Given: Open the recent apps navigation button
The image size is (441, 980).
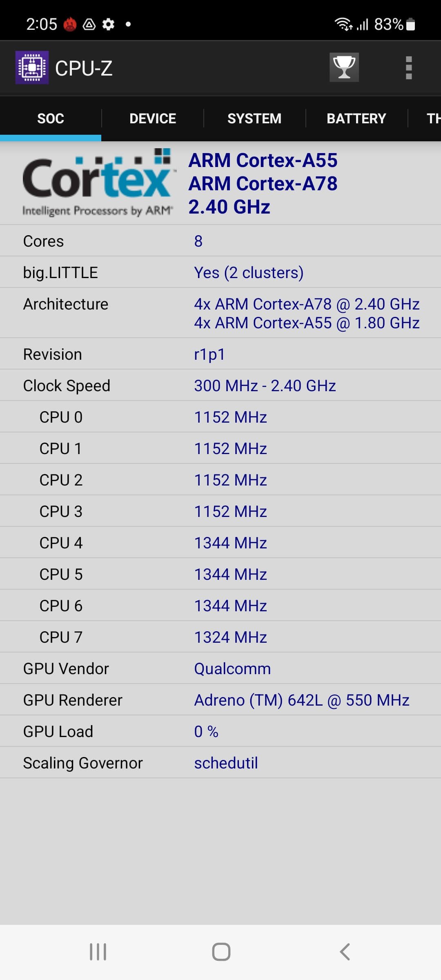Looking at the screenshot, I should tap(98, 952).
